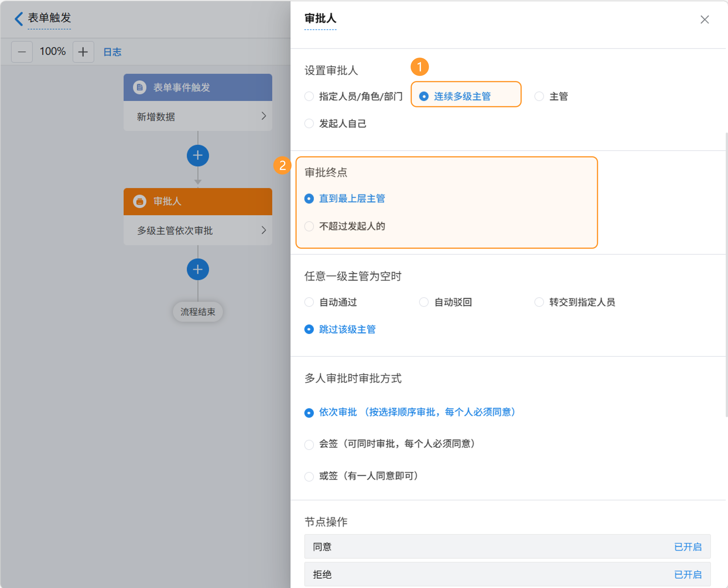Click 已开启 status for 拒绝
The image size is (728, 588).
coord(688,574)
